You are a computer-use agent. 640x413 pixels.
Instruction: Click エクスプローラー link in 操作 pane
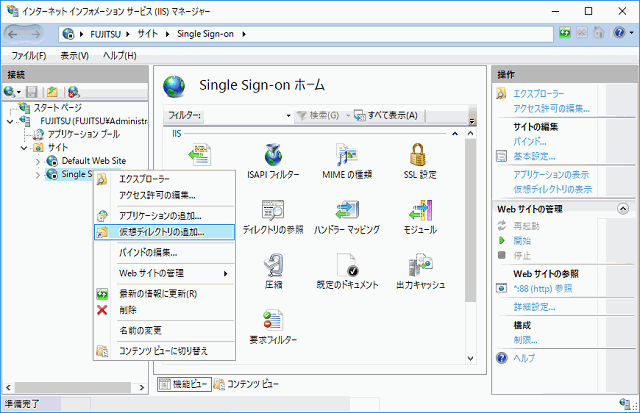[538, 94]
